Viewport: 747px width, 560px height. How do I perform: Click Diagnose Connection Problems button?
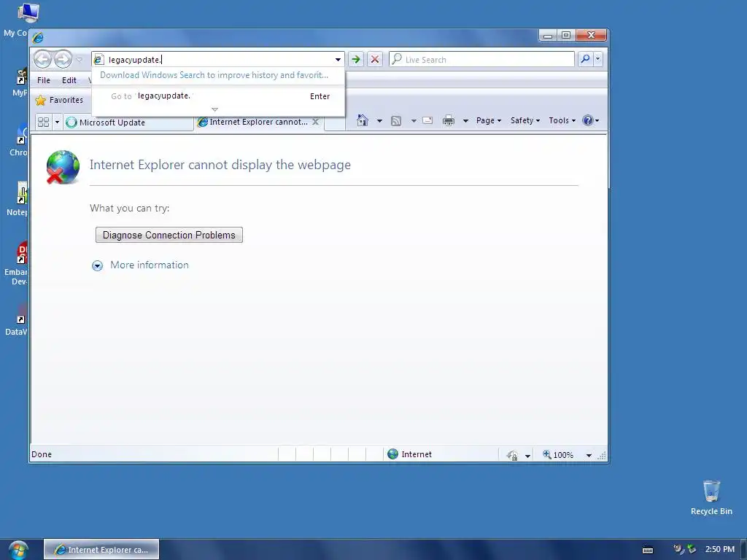[169, 235]
